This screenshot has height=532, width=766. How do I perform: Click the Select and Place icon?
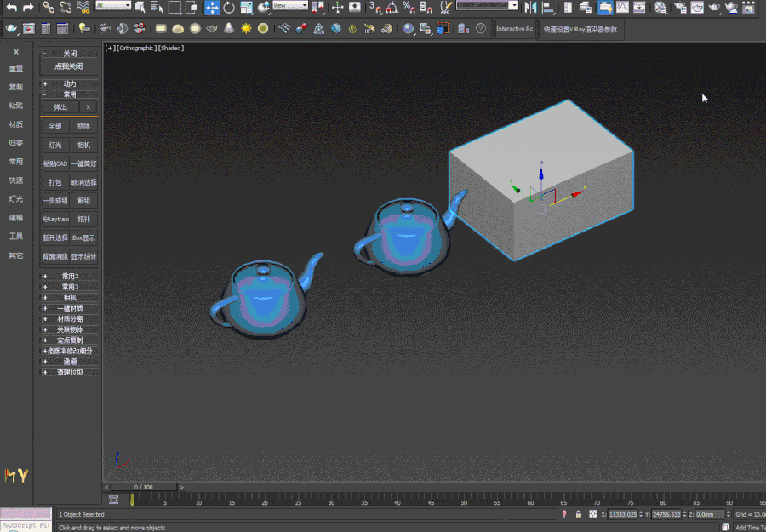pos(264,7)
